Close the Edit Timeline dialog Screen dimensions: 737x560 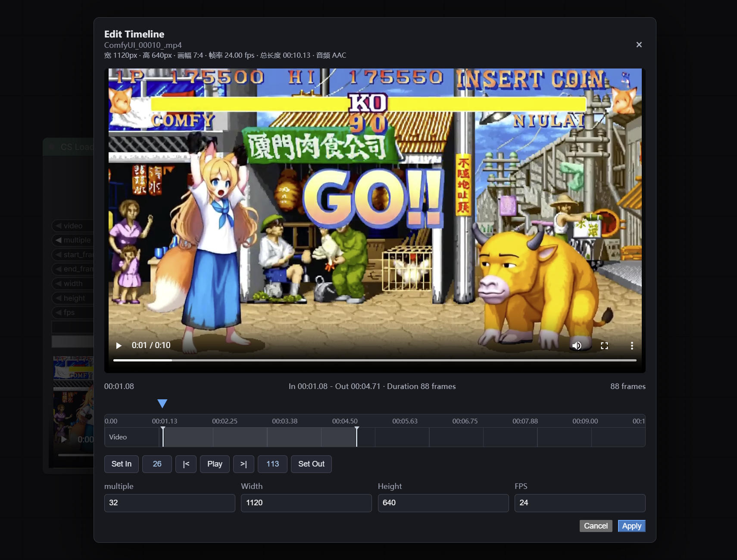[x=639, y=45]
